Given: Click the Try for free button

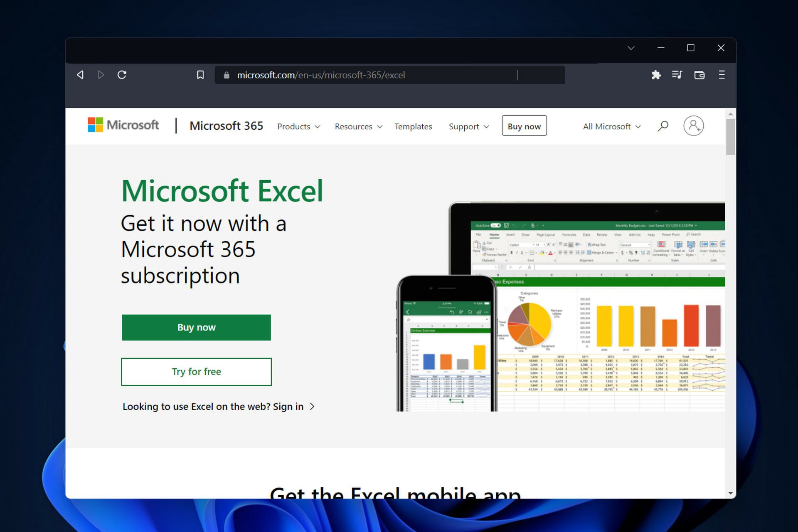Looking at the screenshot, I should [x=196, y=372].
